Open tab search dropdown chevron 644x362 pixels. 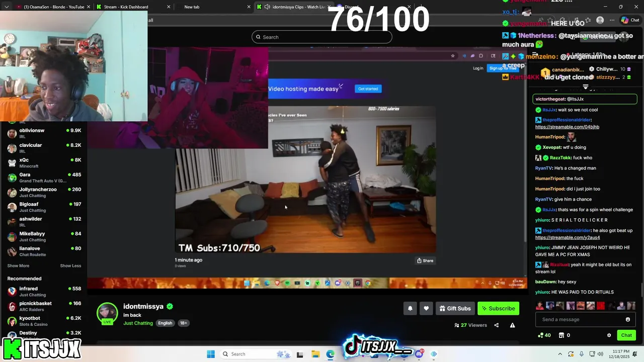tap(7, 7)
